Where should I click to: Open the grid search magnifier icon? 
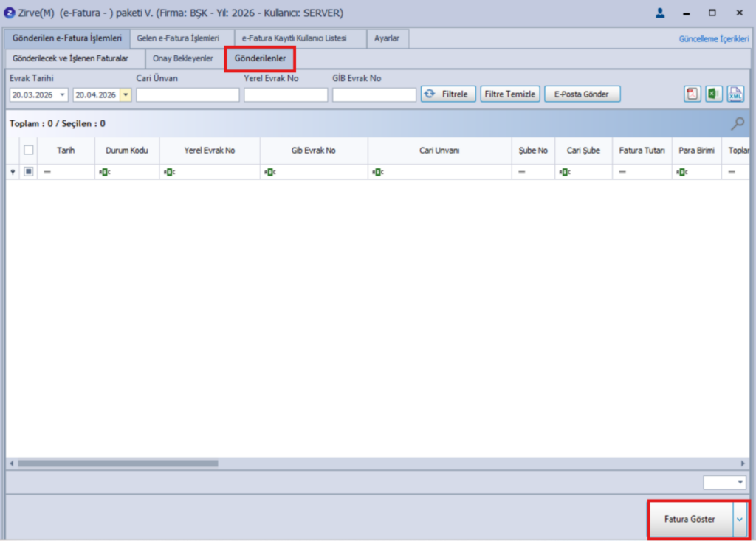tap(738, 124)
